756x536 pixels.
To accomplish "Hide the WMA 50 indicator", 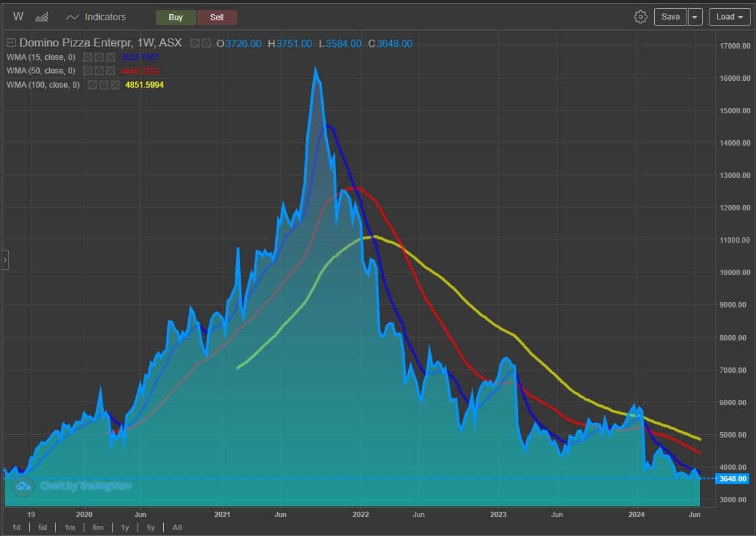I will tap(88, 71).
